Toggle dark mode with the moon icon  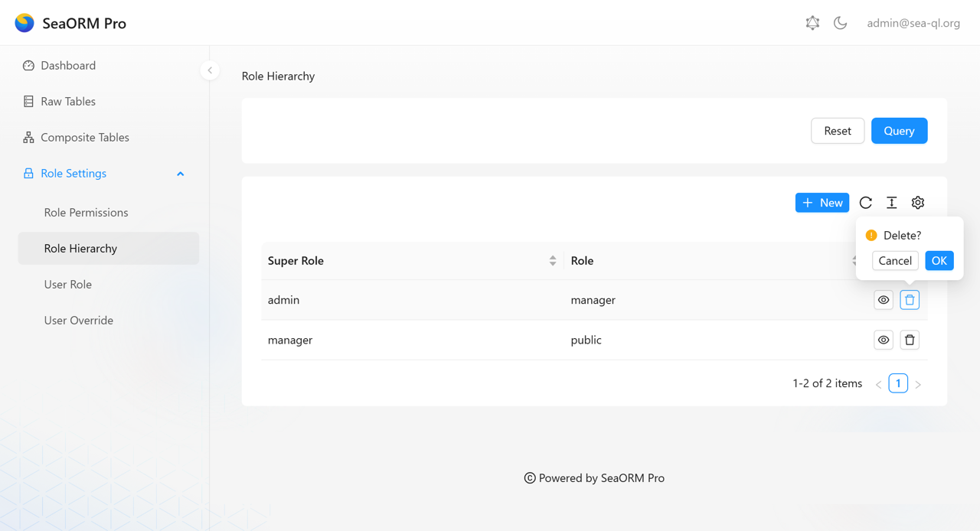click(x=840, y=23)
